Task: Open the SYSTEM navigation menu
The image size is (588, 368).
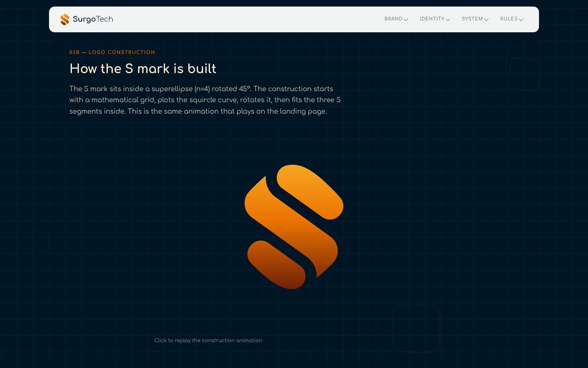Action: tap(475, 19)
